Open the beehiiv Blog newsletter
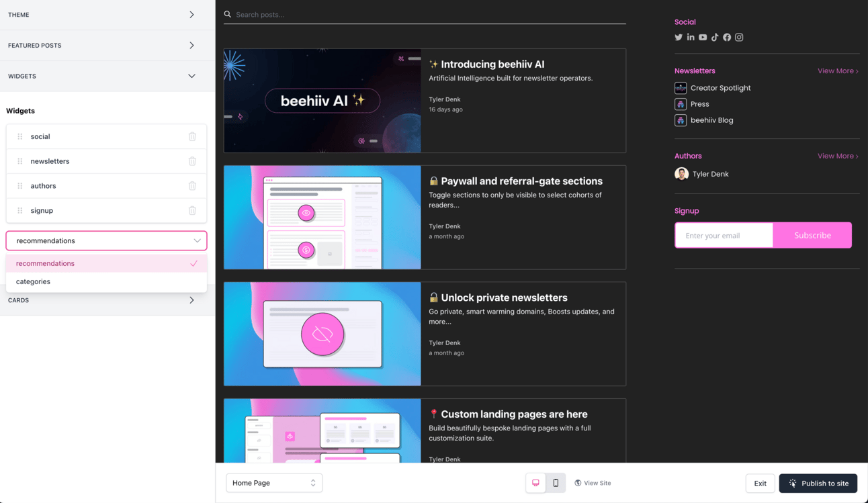 (712, 120)
